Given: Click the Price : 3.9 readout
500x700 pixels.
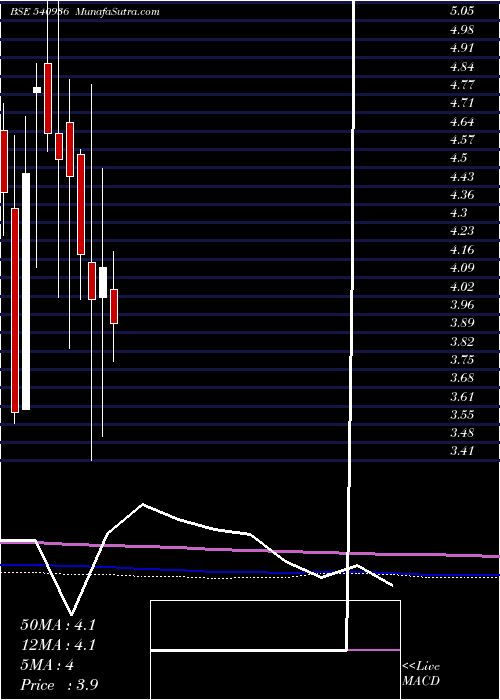Looking at the screenshot, I should pyautogui.click(x=59, y=685).
